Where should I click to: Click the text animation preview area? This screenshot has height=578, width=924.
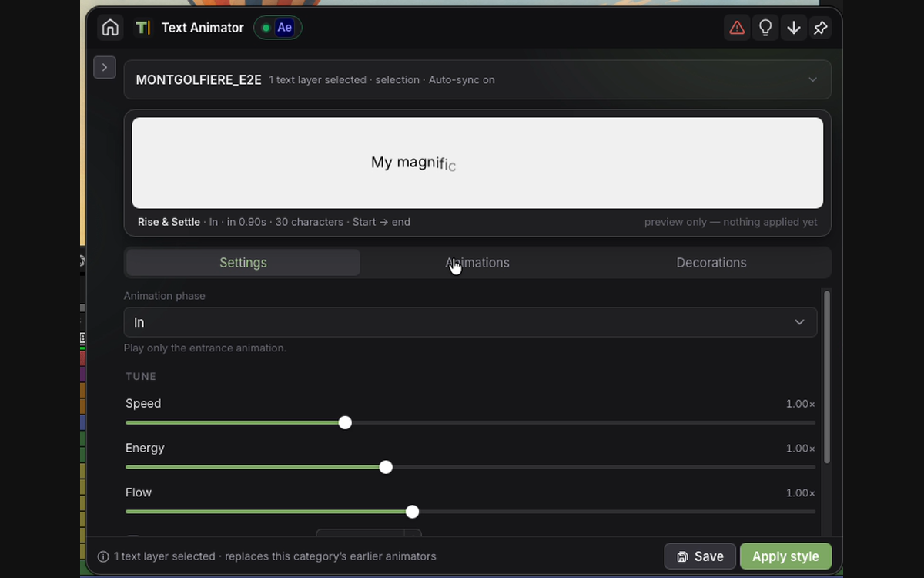(x=477, y=163)
